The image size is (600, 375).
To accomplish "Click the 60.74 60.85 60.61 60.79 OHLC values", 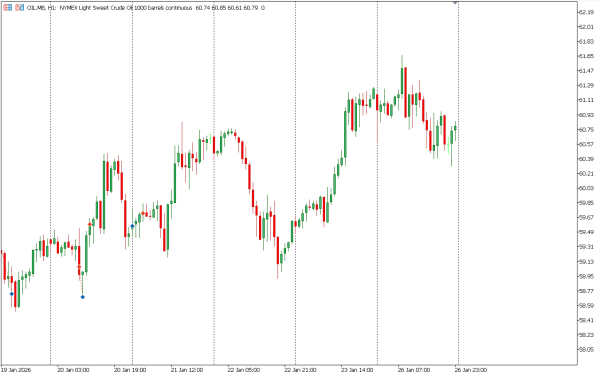I will coord(227,8).
